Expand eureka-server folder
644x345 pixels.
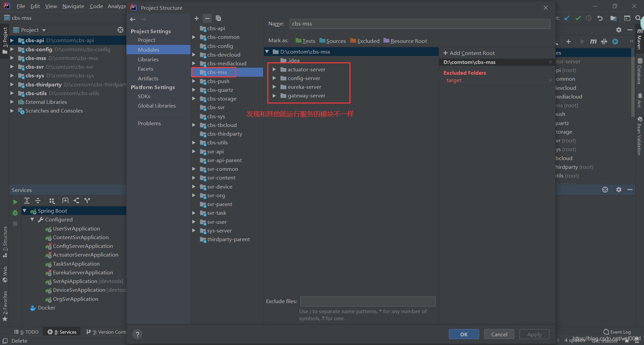(x=274, y=87)
